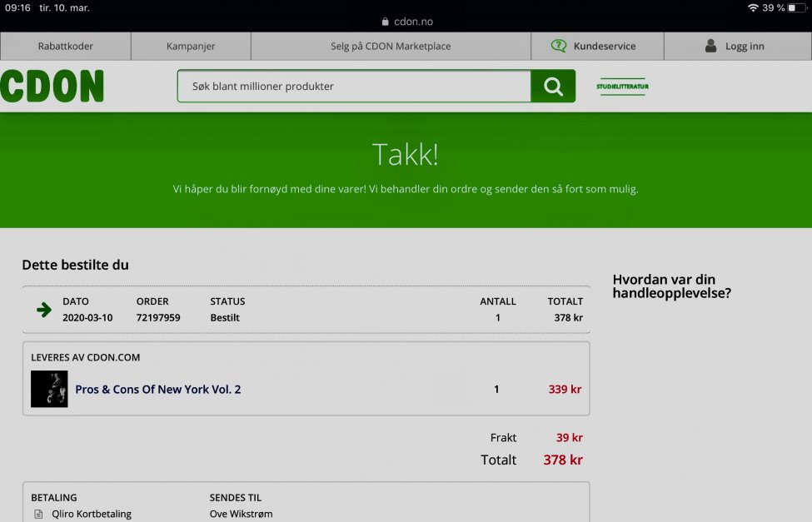The width and height of the screenshot is (812, 522).
Task: Open the Pros & Cons Of New York Vol. 2 link
Action: pyautogui.click(x=158, y=390)
